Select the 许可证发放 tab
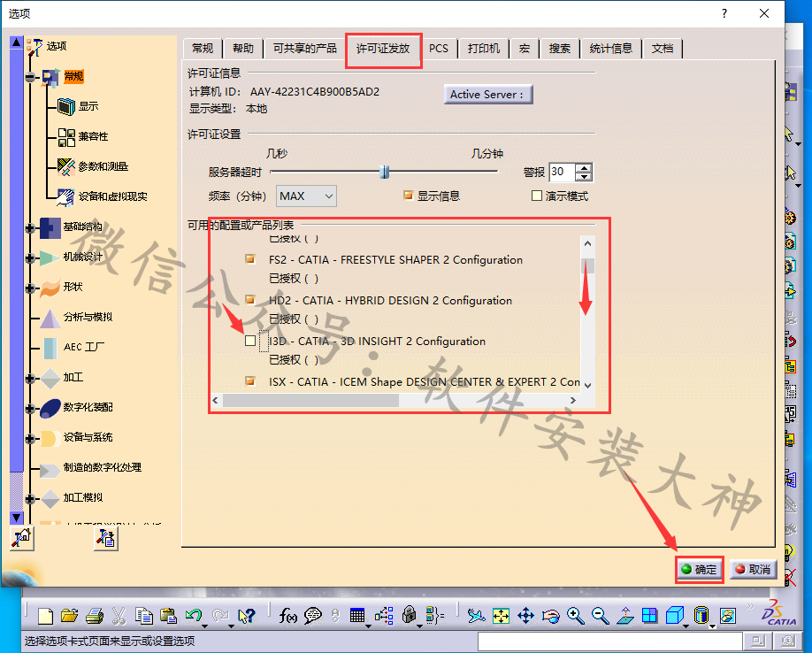The image size is (812, 653). click(383, 49)
